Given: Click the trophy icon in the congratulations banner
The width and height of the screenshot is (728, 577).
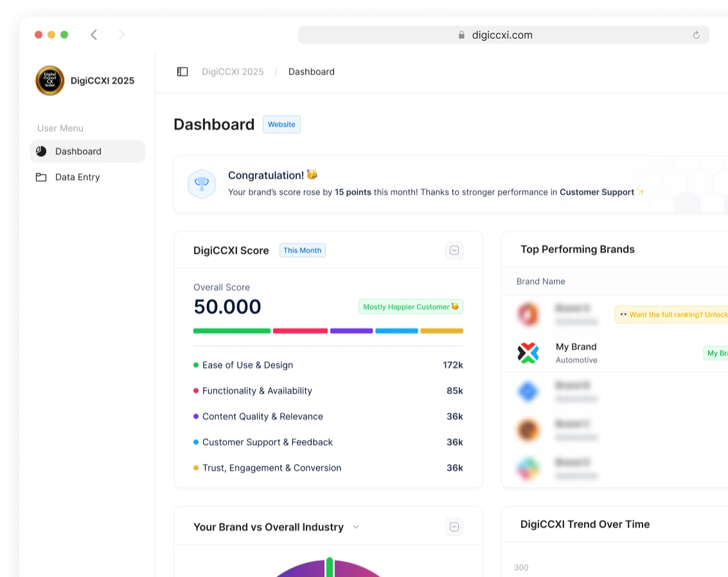Looking at the screenshot, I should [x=202, y=184].
